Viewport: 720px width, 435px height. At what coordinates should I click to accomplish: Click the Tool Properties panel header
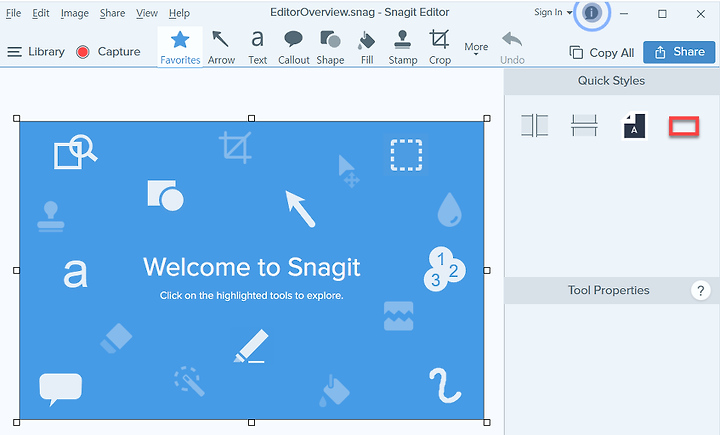612,290
